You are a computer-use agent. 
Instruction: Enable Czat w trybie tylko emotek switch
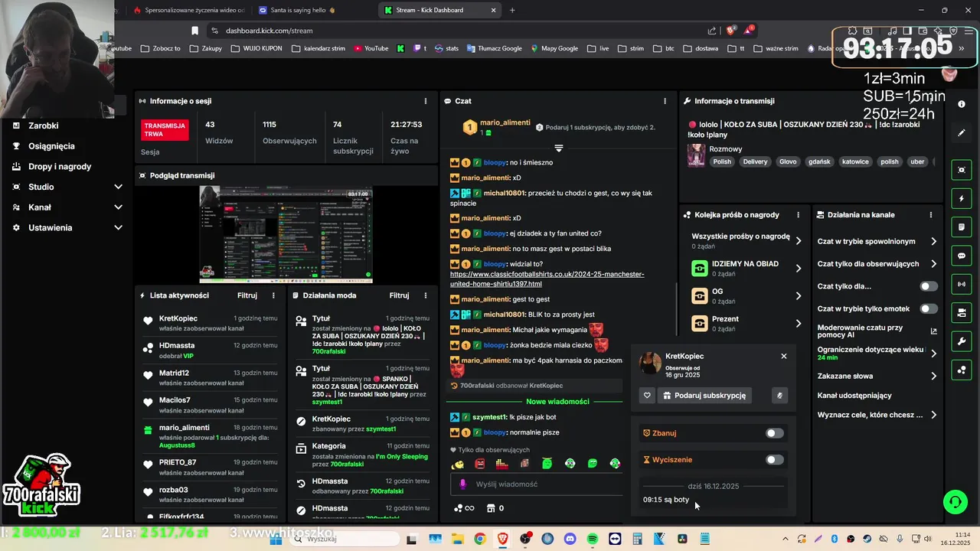pyautogui.click(x=929, y=308)
